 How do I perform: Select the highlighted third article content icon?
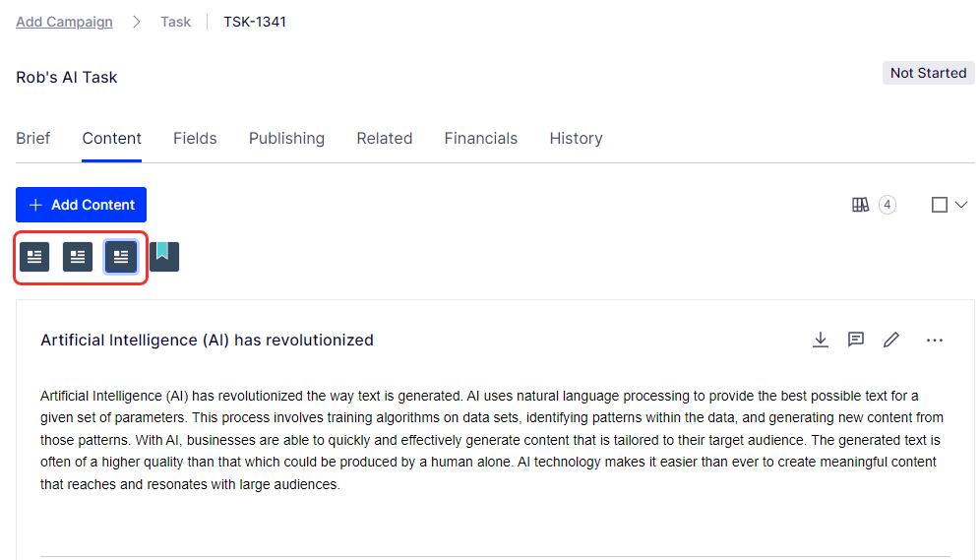point(121,257)
